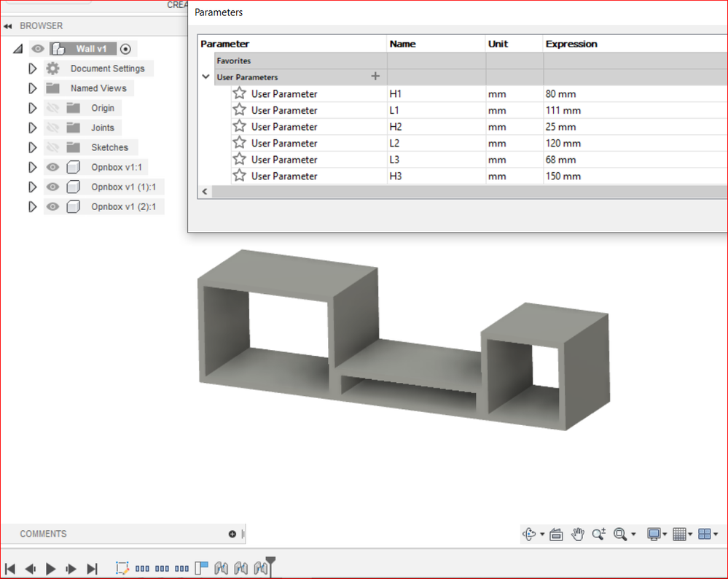This screenshot has width=728, height=579.
Task: Click the Document Settings gear icon
Action: (53, 69)
